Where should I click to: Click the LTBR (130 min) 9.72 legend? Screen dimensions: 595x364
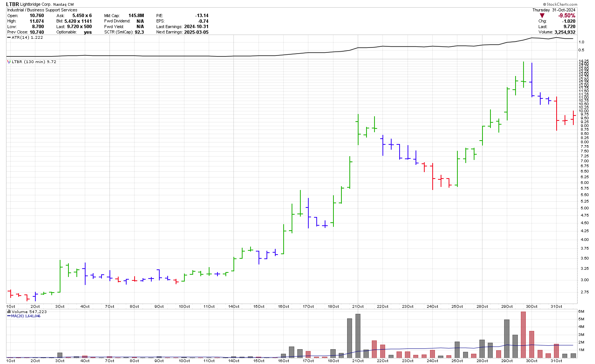point(34,62)
